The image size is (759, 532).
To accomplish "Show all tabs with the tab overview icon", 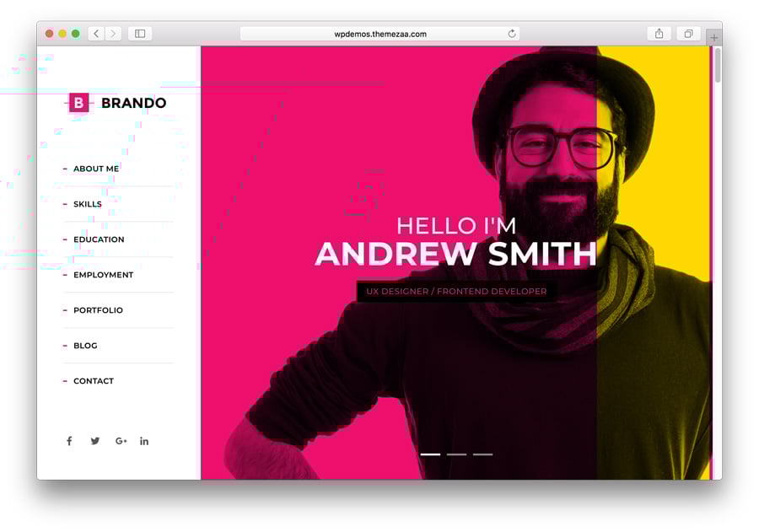I will tap(687, 34).
